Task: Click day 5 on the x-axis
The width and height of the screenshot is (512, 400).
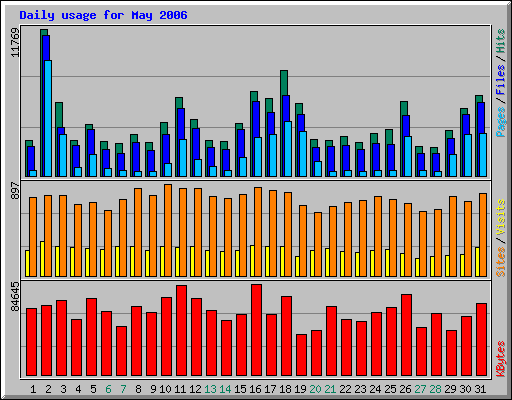Action: pos(93,389)
